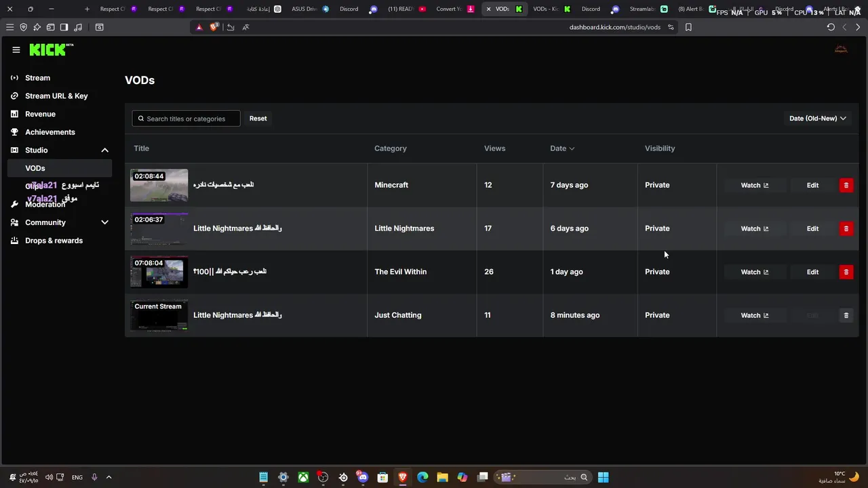Edit The Evil Within VOD
Viewport: 868px width, 488px height.
coord(812,272)
